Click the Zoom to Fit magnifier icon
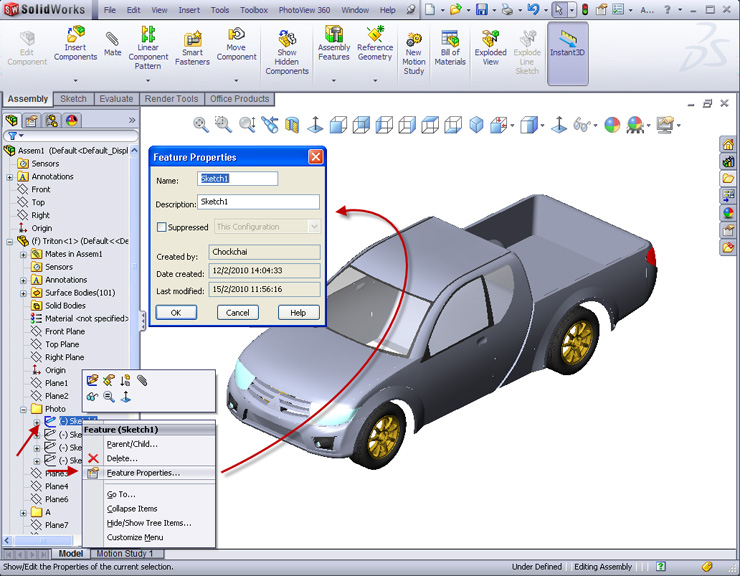 point(201,125)
